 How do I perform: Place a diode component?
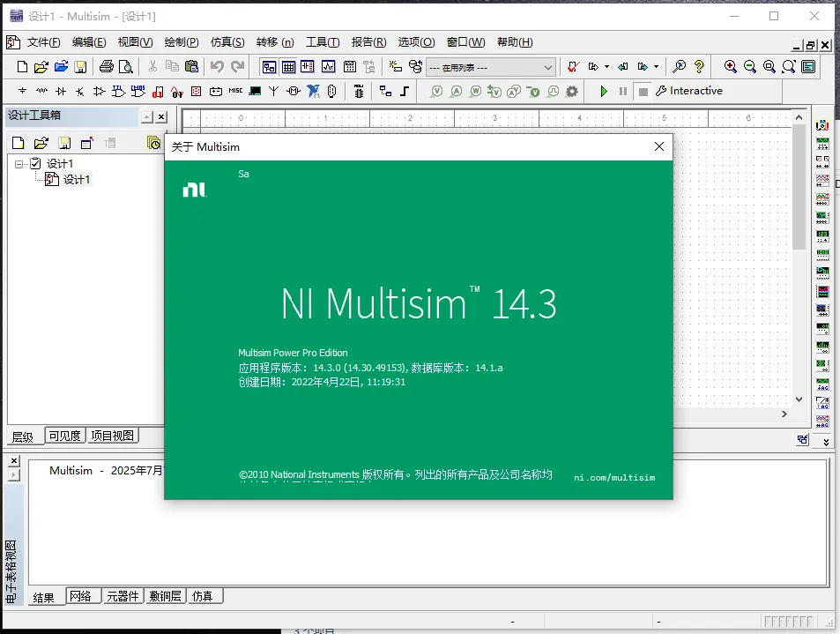(61, 91)
